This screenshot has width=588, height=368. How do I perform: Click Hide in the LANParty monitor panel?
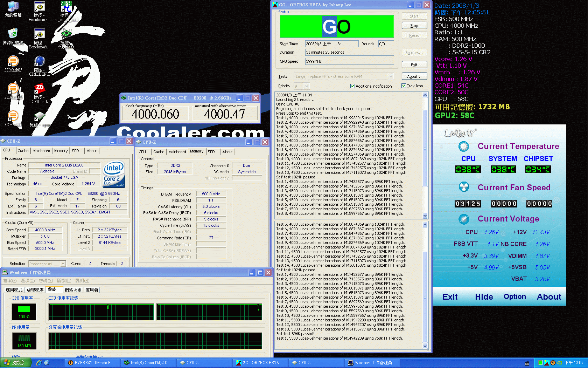484,297
